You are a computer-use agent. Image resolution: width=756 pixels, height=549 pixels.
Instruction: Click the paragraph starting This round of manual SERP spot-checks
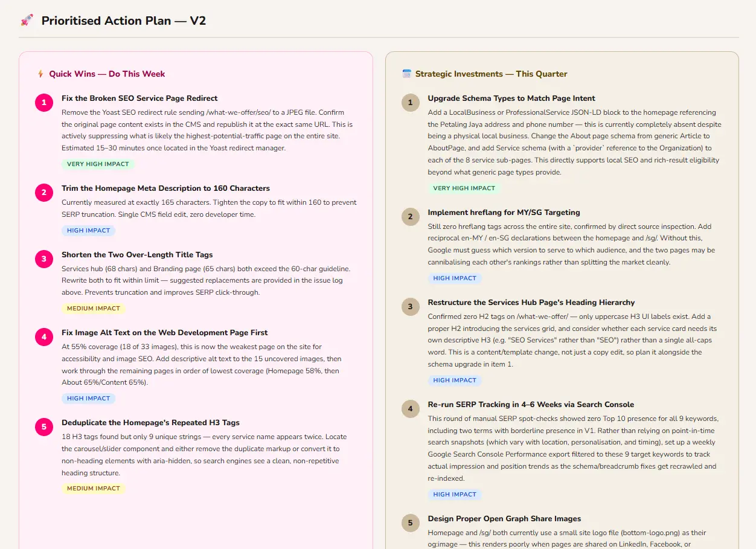coord(574,448)
